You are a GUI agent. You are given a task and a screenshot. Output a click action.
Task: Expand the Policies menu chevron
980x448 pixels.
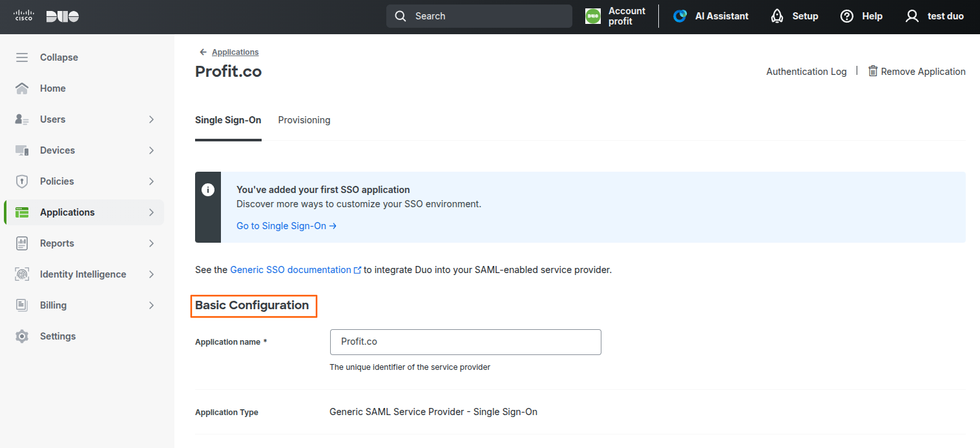[x=151, y=181]
